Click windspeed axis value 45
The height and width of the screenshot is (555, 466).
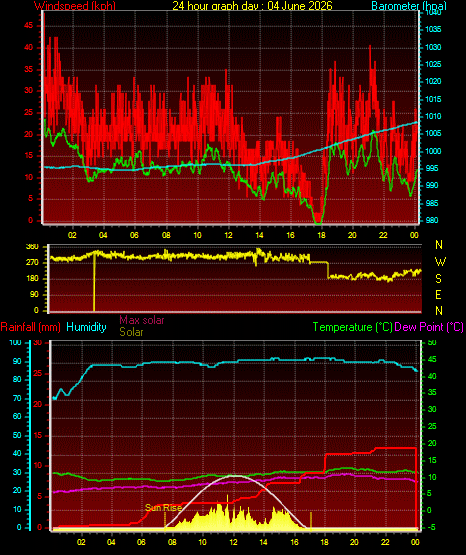click(x=29, y=25)
